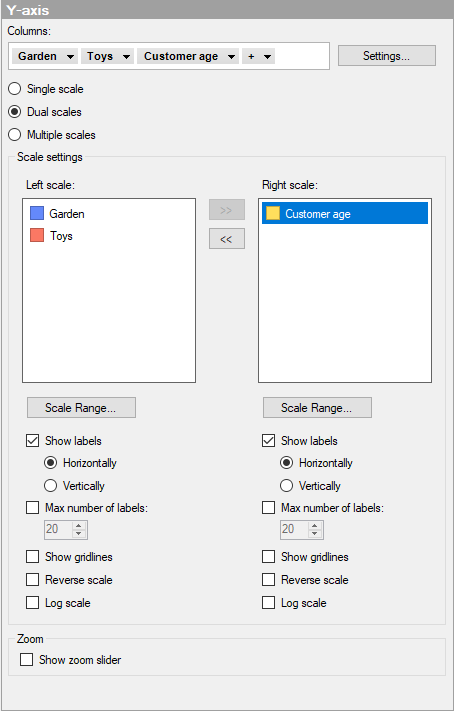This screenshot has height=711, width=454.
Task: Click the red Toys color swatch
Action: (37, 235)
